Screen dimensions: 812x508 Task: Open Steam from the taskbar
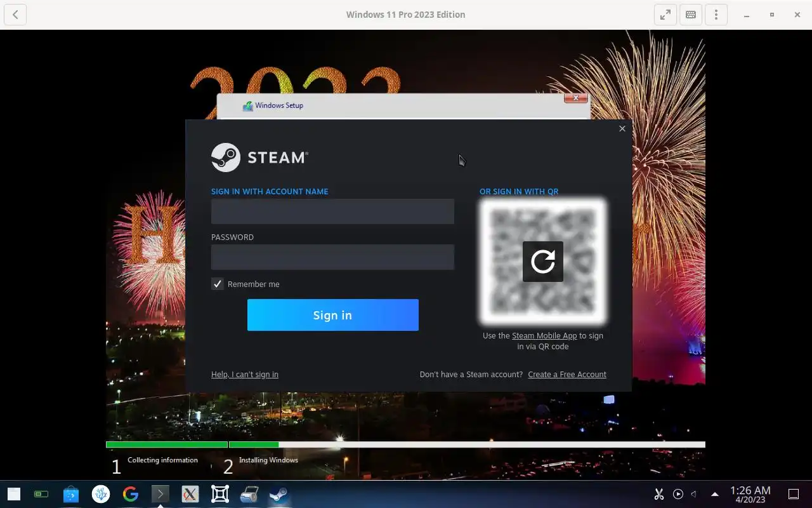[278, 494]
